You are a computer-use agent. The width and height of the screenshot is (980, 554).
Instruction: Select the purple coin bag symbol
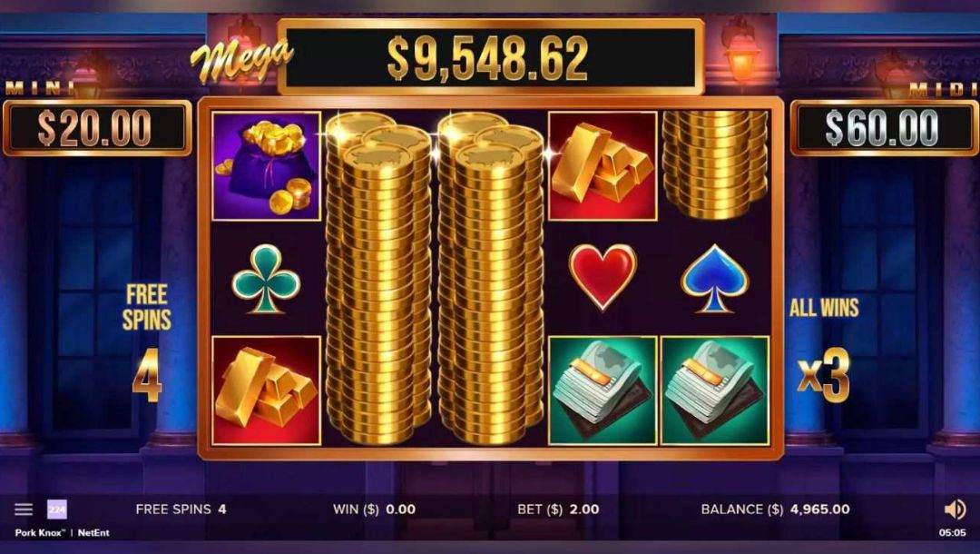(x=266, y=165)
